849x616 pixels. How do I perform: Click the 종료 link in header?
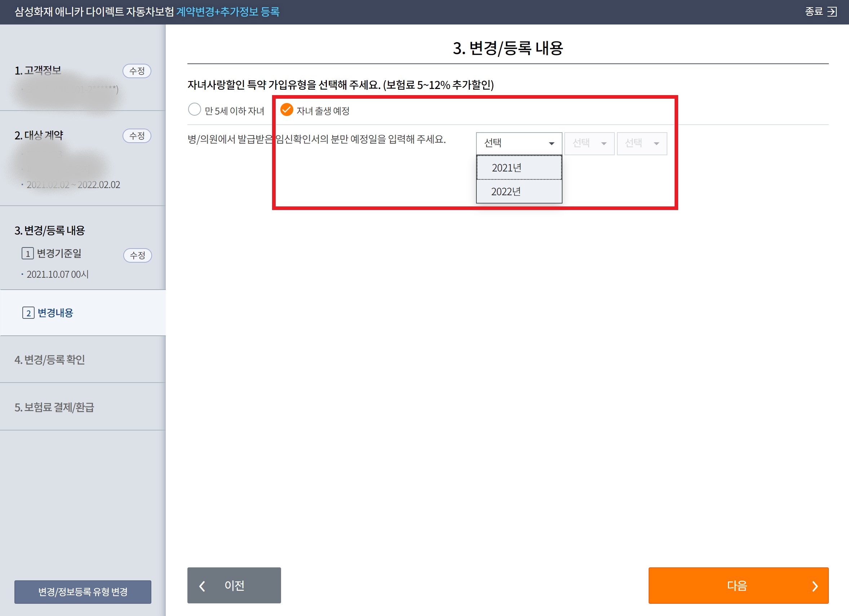pos(814,12)
